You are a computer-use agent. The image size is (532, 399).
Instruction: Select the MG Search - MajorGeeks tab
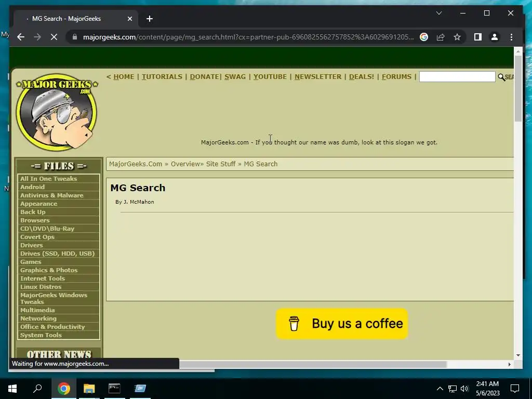76,19
